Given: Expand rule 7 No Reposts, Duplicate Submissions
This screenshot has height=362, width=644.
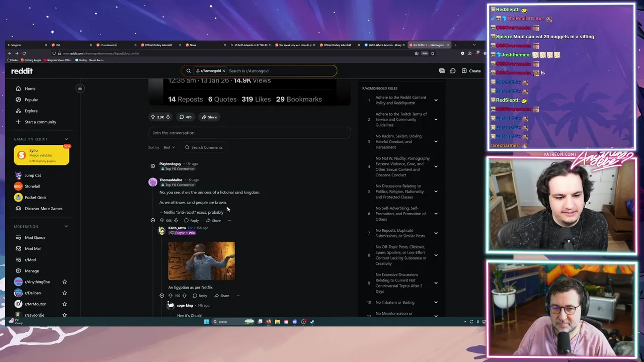Looking at the screenshot, I should click(436, 233).
